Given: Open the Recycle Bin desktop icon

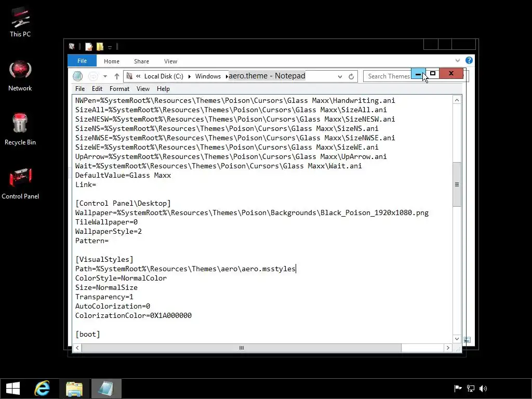Looking at the screenshot, I should [20, 129].
